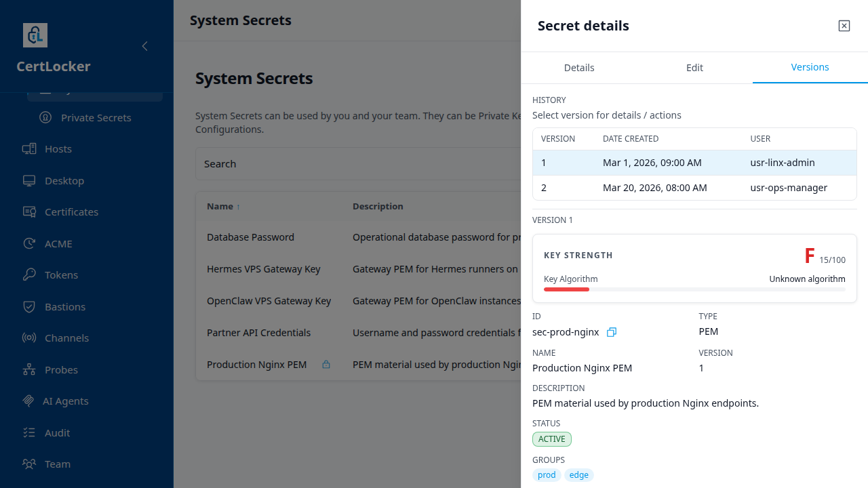This screenshot has height=488, width=868.
Task: Click the Certificates sidebar icon
Action: tap(28, 212)
